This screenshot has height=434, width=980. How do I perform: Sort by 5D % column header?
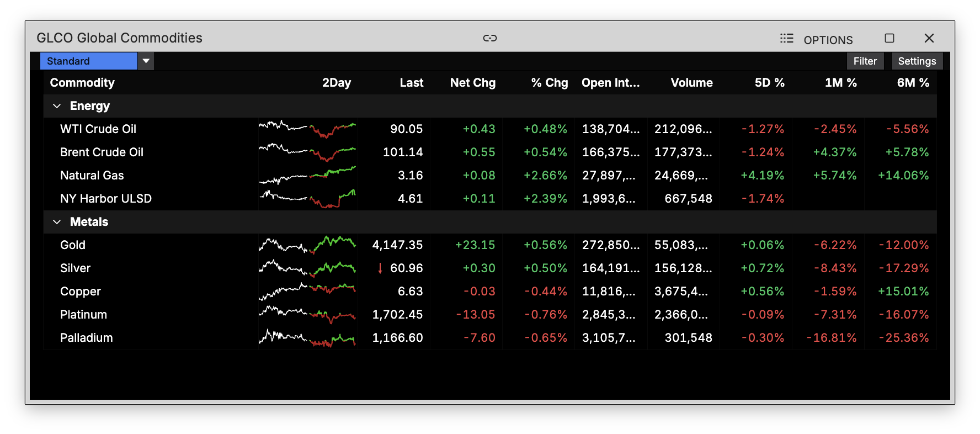[x=770, y=82]
